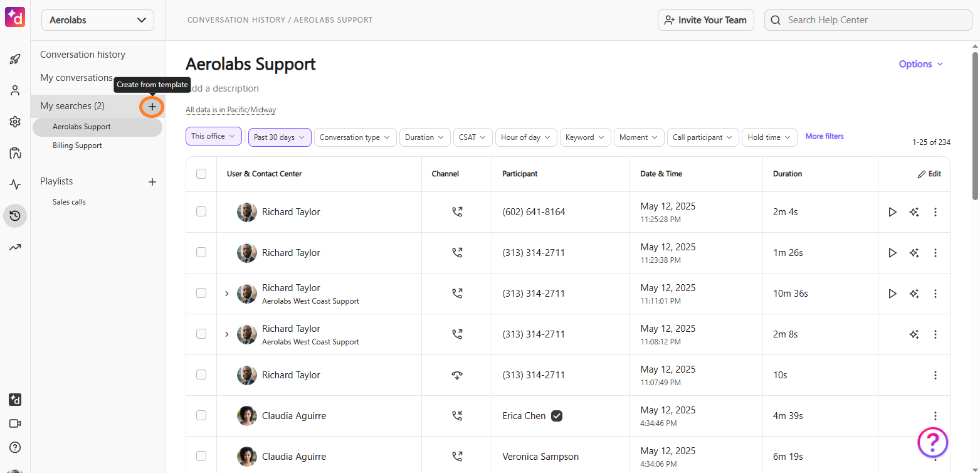Screen dimensions: 980x473
Task: Check the box for the 11:25:28 PM call
Action: (x=201, y=212)
